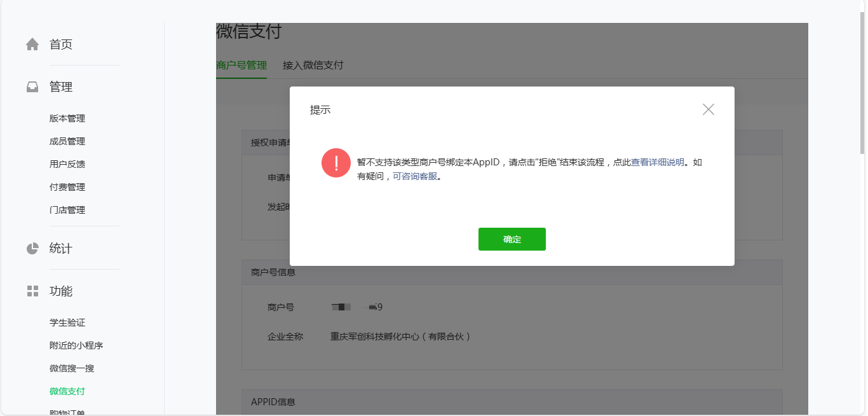Select 微信支付 in the sidebar
The width and height of the screenshot is (868, 416).
(x=67, y=391)
